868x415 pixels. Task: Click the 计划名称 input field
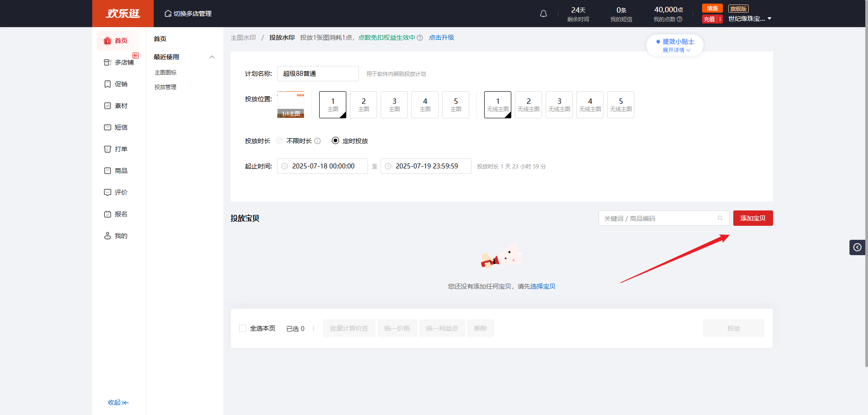point(318,74)
